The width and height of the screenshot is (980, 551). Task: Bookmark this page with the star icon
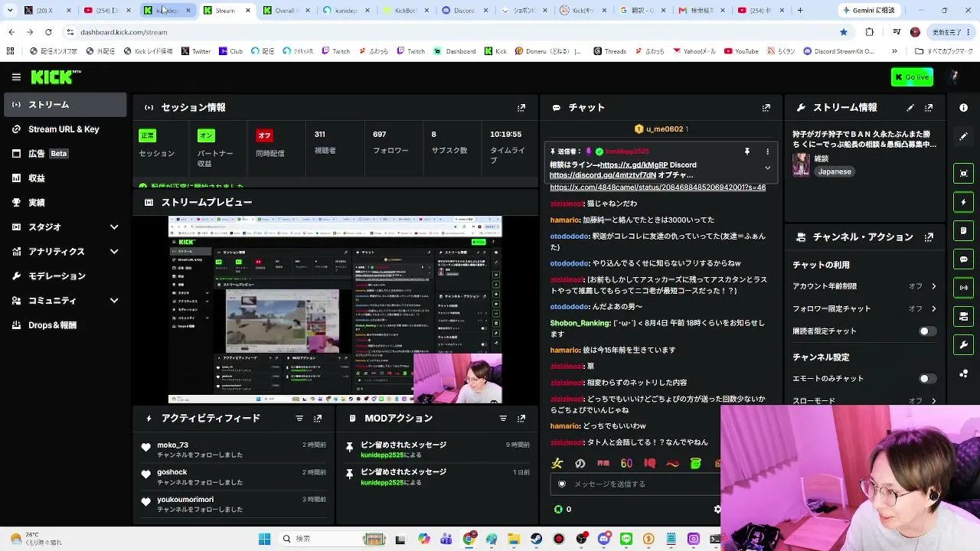[x=844, y=32]
